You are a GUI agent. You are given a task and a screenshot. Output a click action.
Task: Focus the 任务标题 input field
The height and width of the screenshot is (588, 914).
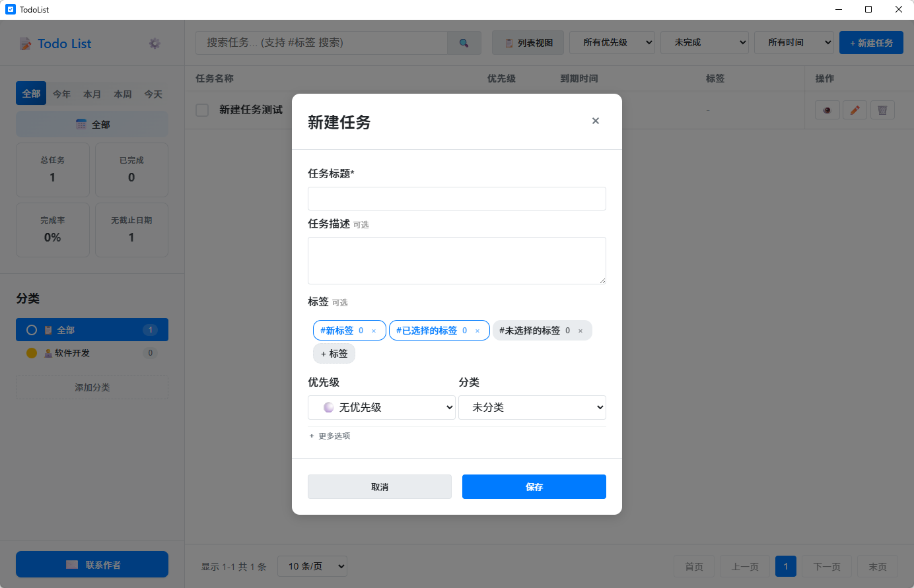click(x=457, y=199)
